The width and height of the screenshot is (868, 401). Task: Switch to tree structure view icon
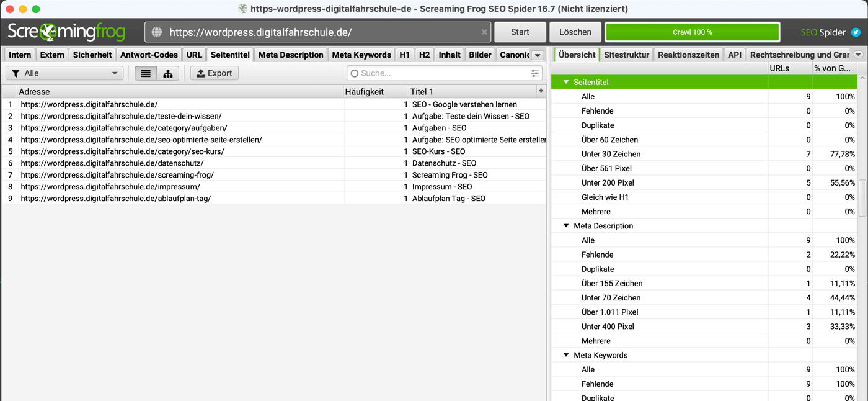point(168,73)
